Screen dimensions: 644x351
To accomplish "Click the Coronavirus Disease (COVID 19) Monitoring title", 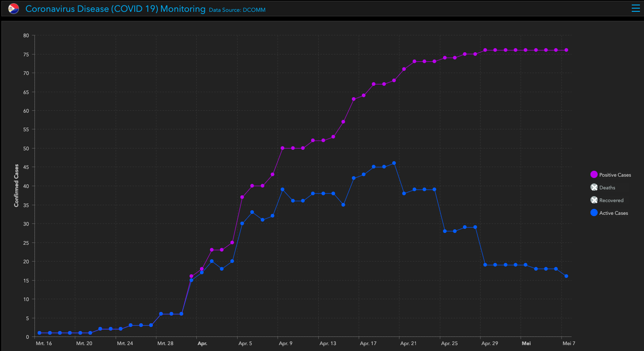I will [115, 9].
